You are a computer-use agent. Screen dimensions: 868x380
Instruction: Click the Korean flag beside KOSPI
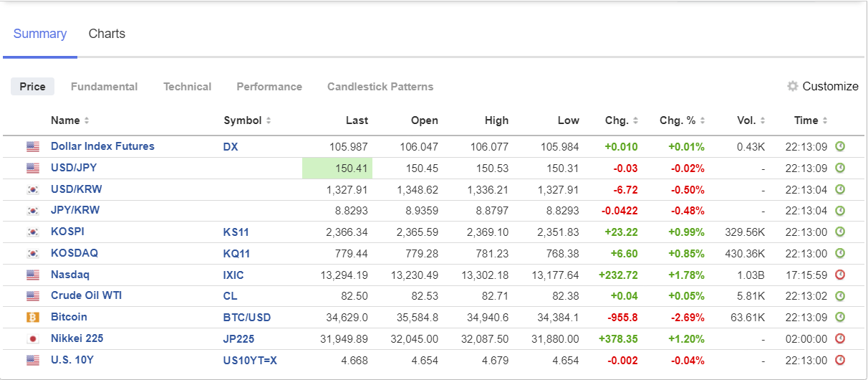(33, 232)
